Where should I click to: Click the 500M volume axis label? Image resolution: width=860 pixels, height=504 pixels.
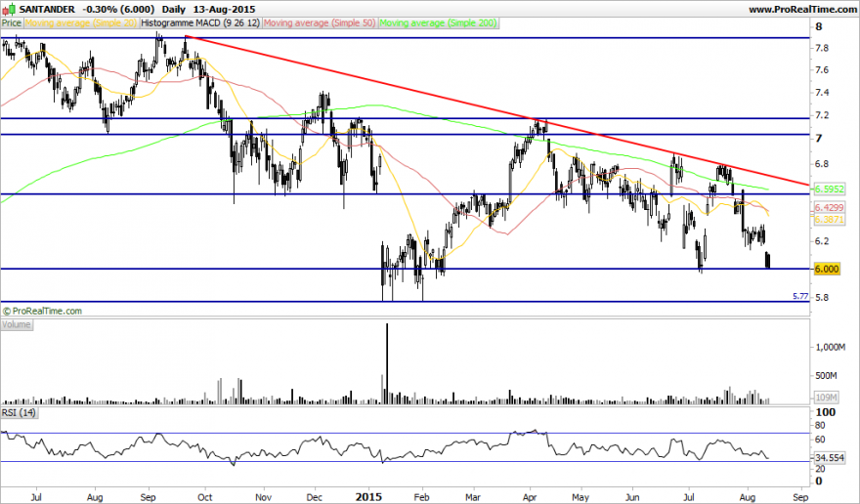click(826, 376)
